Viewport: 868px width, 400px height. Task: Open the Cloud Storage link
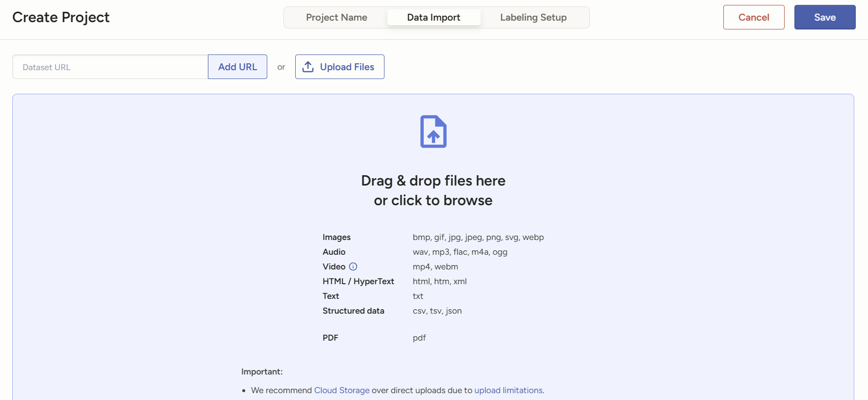pyautogui.click(x=342, y=390)
